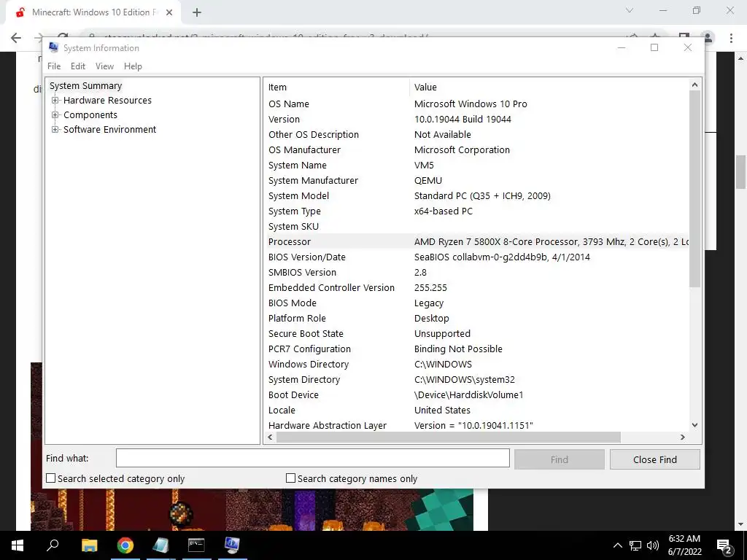Select the Minecraft: Windows 10 Edition tab

pos(93,13)
